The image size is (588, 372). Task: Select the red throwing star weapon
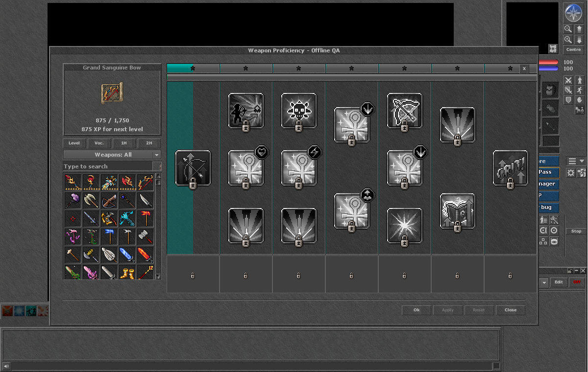(73, 218)
